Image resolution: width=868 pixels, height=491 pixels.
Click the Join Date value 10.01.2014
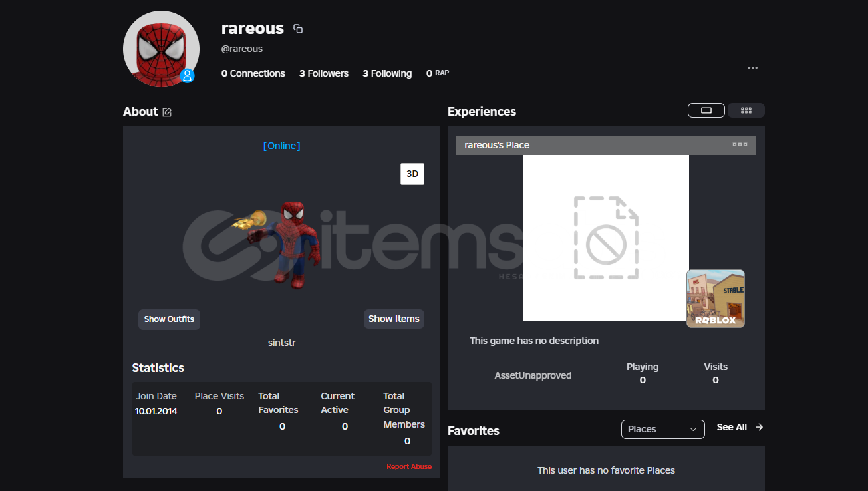pos(156,411)
